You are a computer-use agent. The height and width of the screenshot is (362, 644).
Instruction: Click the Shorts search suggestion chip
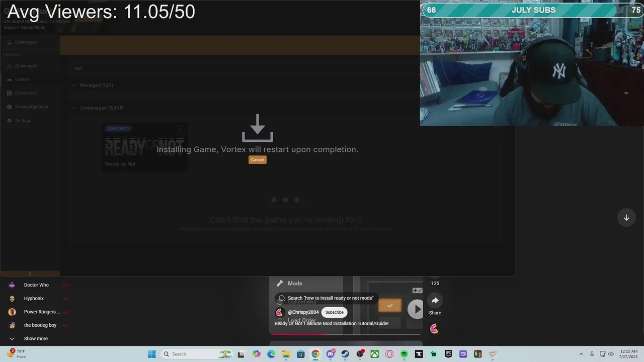click(326, 298)
